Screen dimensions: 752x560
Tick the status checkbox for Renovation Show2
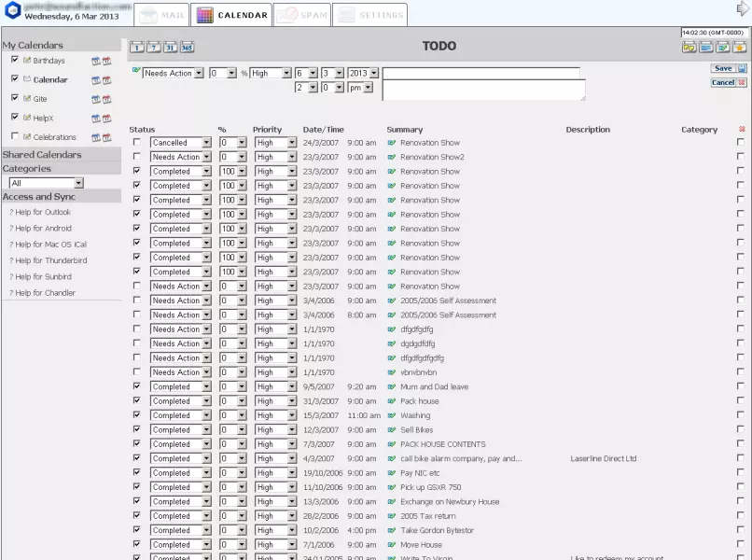(137, 157)
